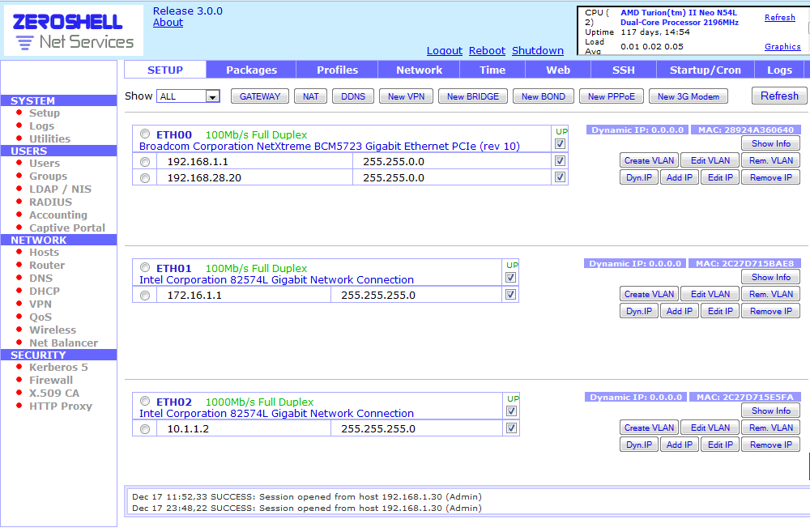810x532 pixels.
Task: Click Show Info for ETH02
Action: point(771,411)
